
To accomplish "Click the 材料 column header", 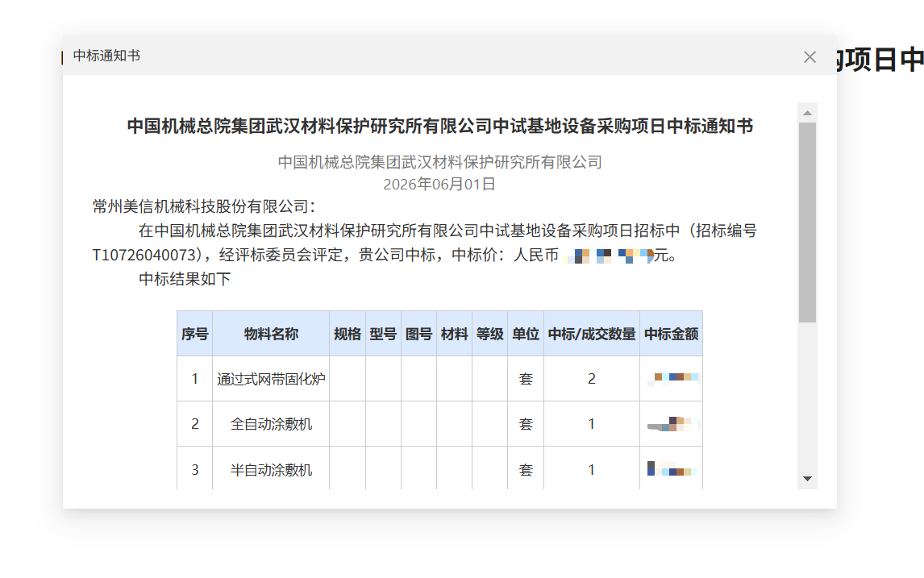I will (454, 334).
